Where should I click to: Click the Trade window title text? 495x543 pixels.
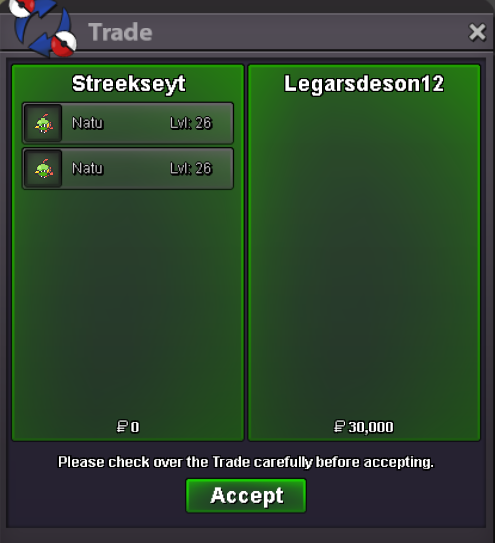(120, 32)
